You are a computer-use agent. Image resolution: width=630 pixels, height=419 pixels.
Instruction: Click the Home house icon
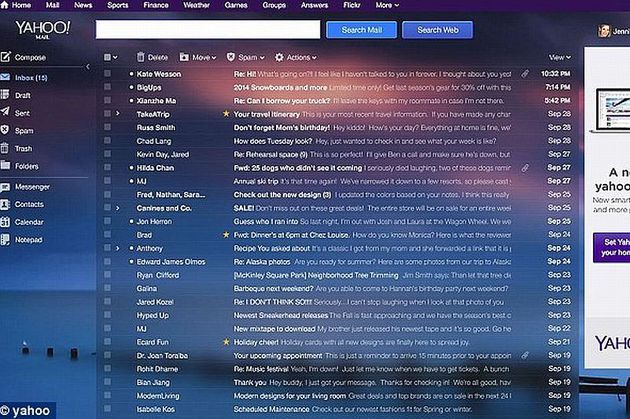click(4, 5)
